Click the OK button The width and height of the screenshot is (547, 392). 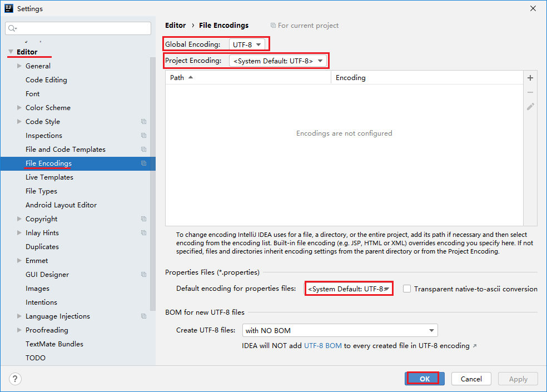(425, 379)
